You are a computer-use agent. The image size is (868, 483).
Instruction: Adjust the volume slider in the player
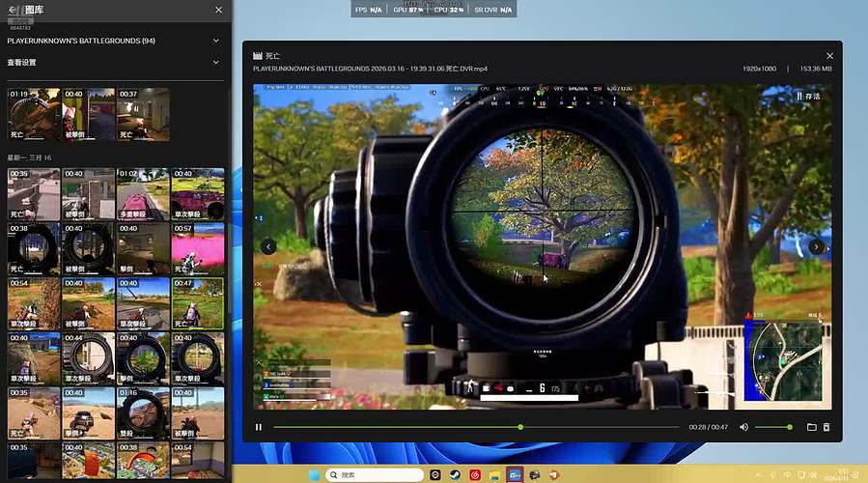pos(772,427)
